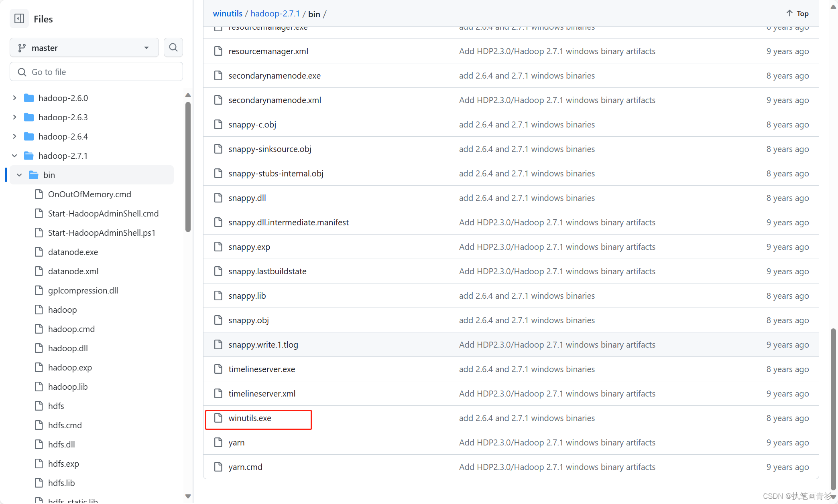Click the file icon beside winutils.exe
Screen dimensions: 838x504
click(218, 418)
